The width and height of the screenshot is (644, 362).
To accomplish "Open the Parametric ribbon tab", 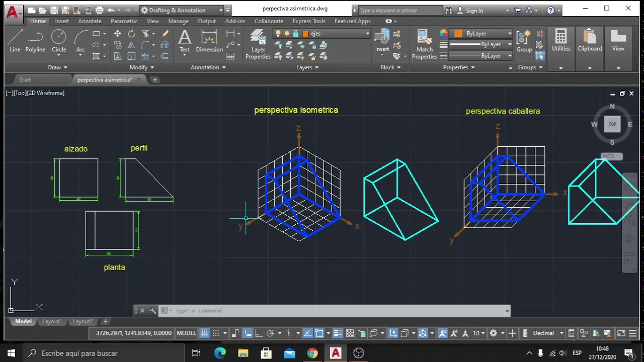I will pyautogui.click(x=124, y=21).
